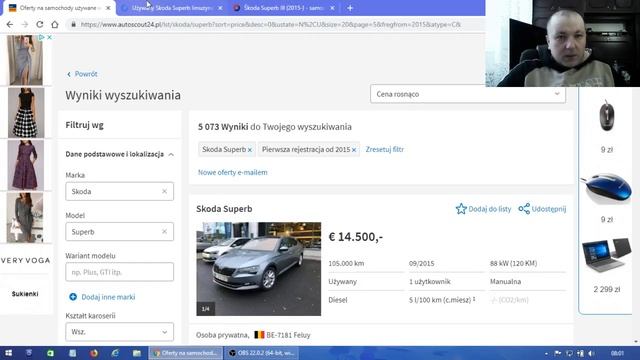Screen dimensions: 640x360
Task: Click the Powrót back link
Action: point(82,74)
